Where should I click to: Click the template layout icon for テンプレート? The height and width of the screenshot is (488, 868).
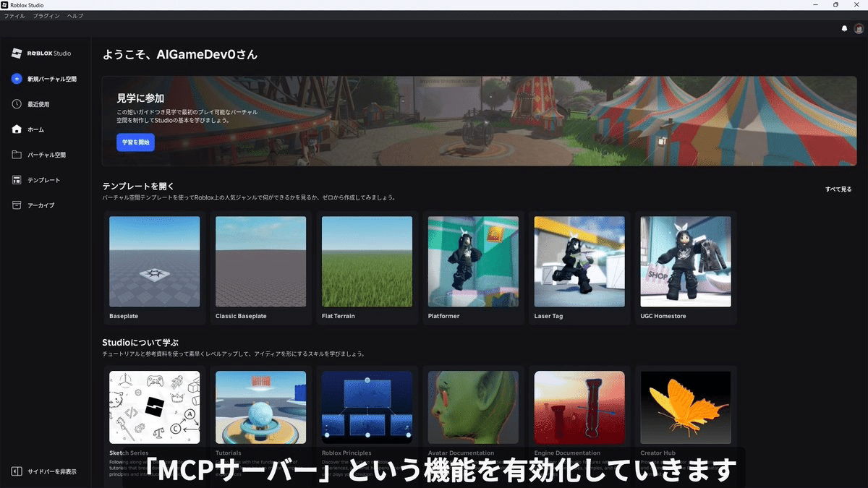pyautogui.click(x=17, y=180)
